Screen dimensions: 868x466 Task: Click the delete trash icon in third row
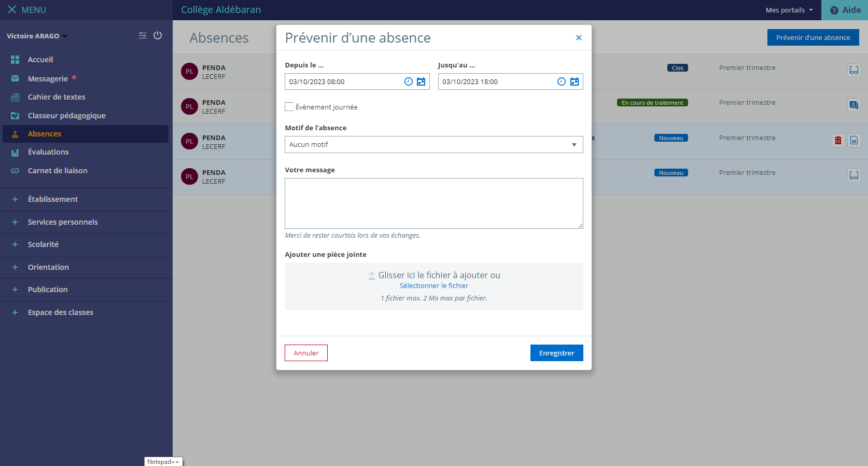pyautogui.click(x=838, y=140)
